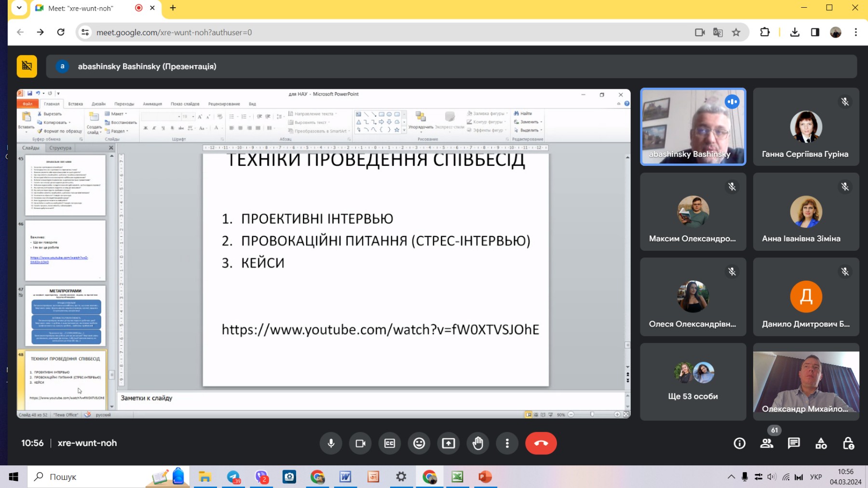Screen dimensions: 868x488
Task: Click the raise hand icon
Action: pyautogui.click(x=478, y=443)
